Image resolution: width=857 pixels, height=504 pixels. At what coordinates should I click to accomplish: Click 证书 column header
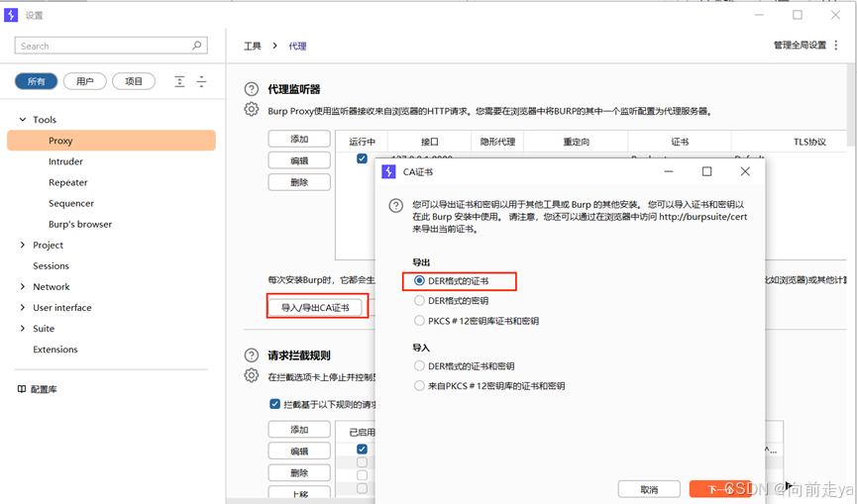pos(680,142)
